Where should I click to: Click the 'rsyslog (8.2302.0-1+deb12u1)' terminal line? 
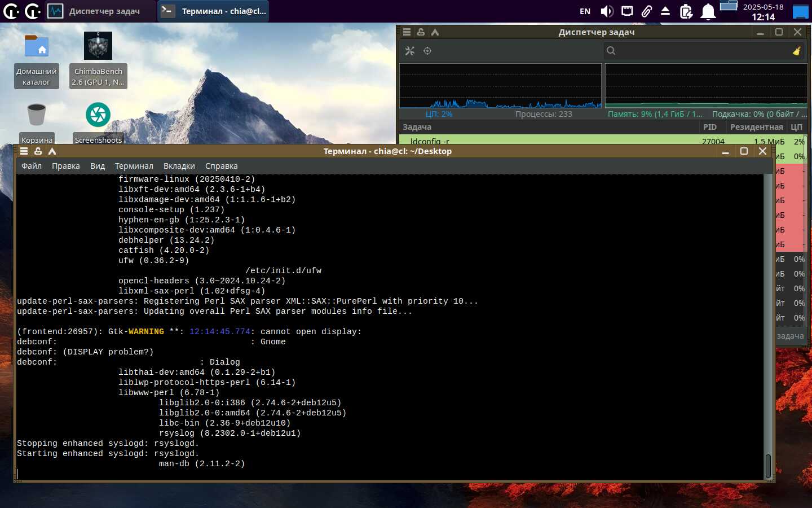point(230,433)
